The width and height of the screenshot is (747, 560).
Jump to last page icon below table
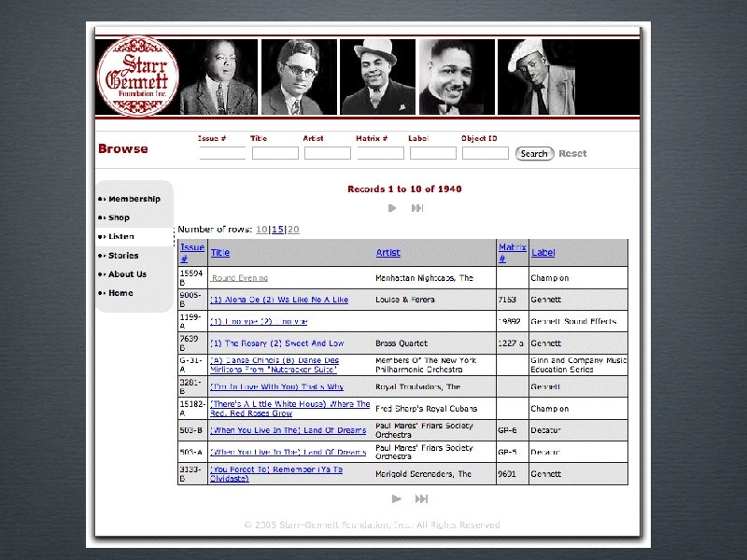coord(422,498)
